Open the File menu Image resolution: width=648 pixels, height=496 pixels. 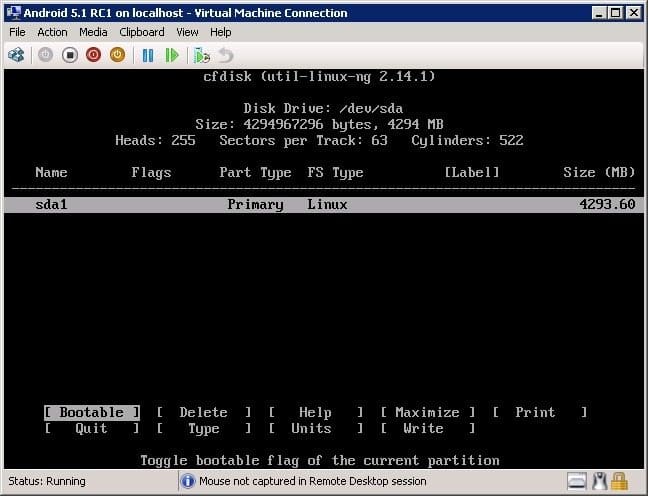coord(17,32)
